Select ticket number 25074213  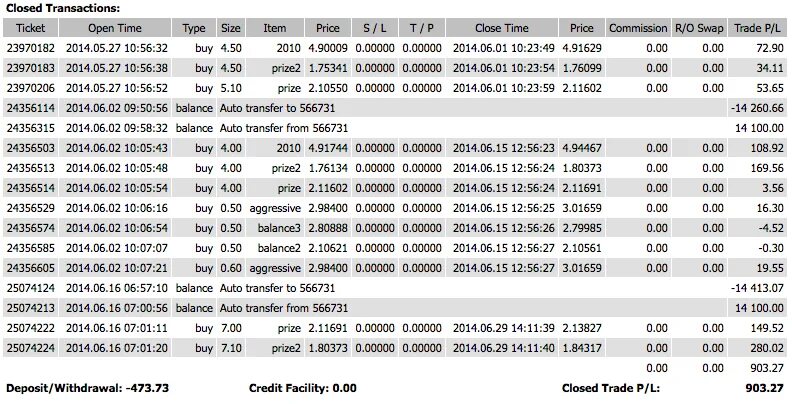point(31,308)
